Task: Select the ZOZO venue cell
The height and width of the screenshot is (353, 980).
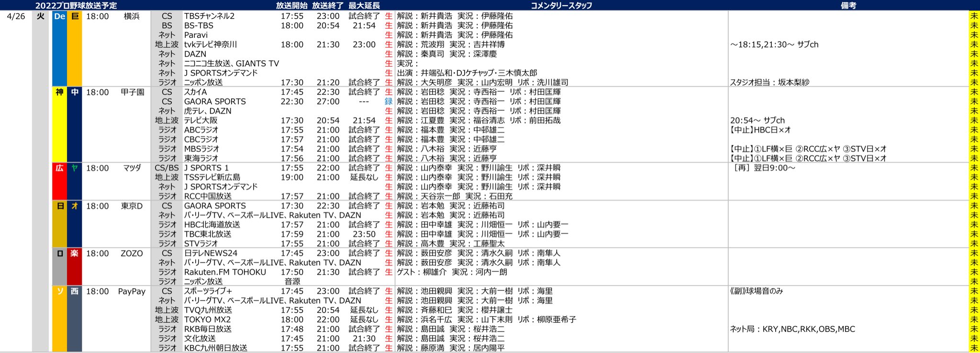Action: point(132,253)
